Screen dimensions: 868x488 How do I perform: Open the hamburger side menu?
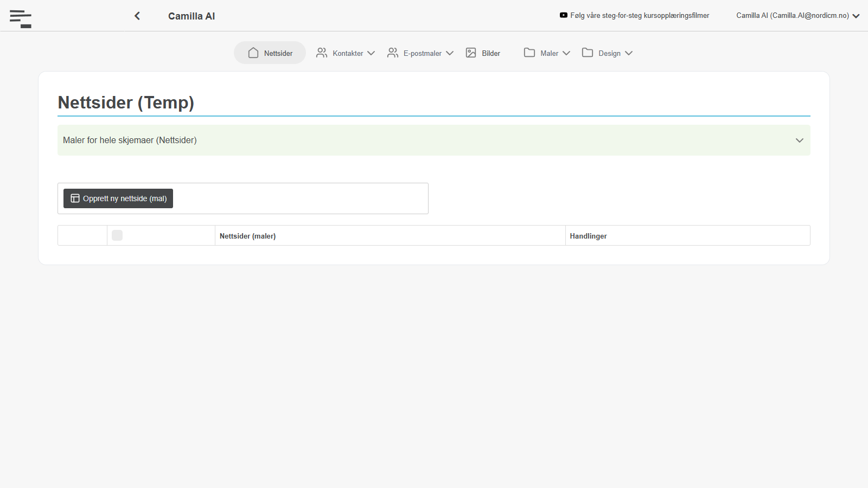click(x=21, y=18)
